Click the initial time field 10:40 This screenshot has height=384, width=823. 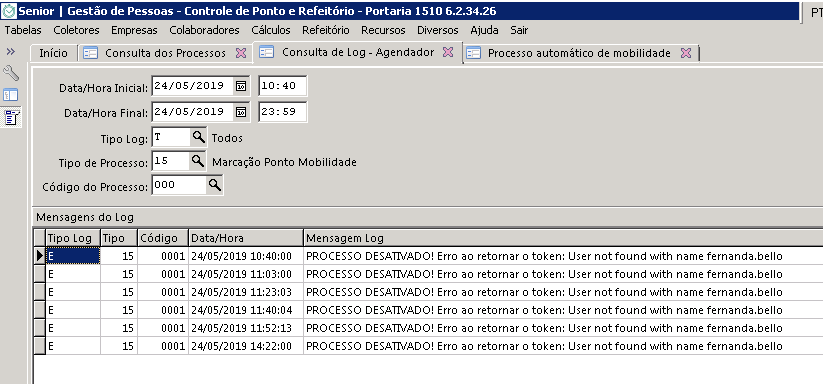tap(282, 86)
